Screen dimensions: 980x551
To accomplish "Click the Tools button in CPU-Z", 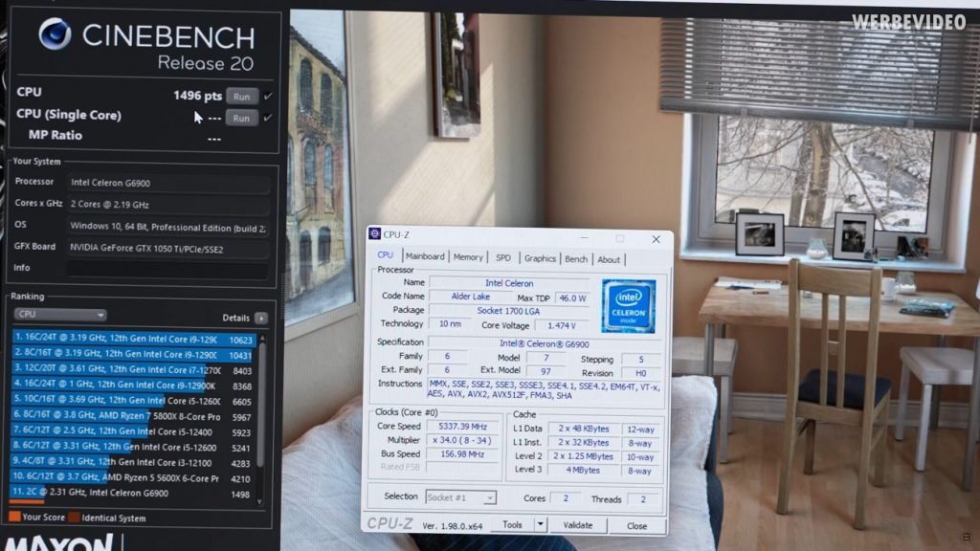I will pos(513,525).
